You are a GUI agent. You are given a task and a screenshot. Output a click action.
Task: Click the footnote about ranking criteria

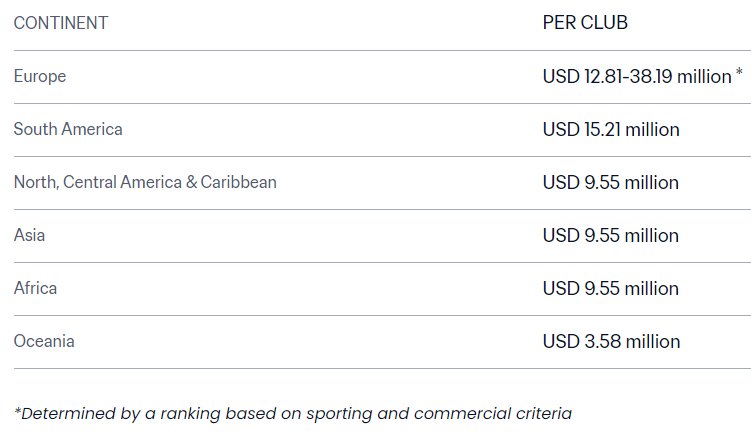[x=293, y=413]
